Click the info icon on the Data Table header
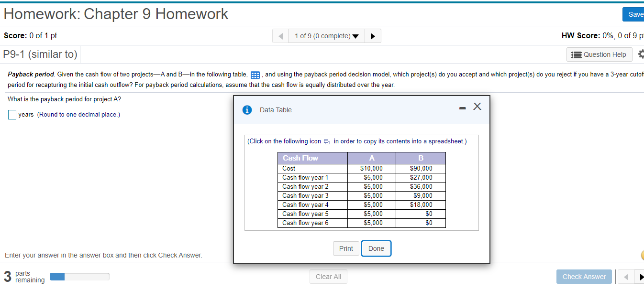The image size is (644, 290). [247, 109]
